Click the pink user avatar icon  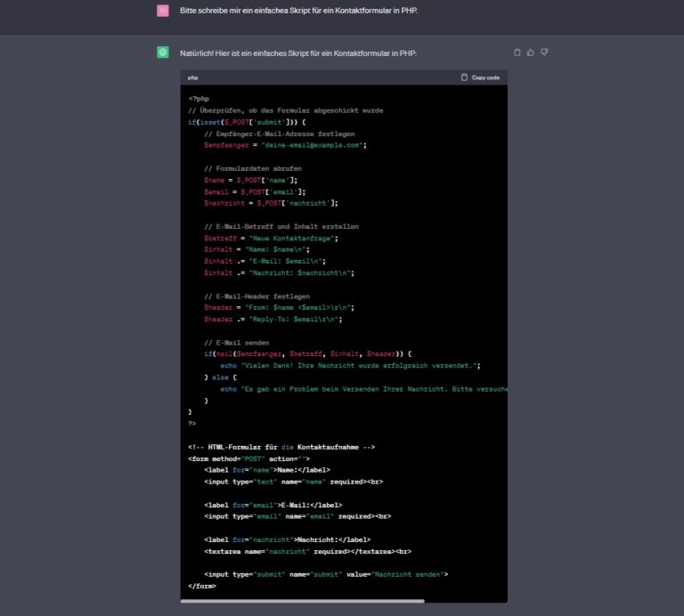pos(163,11)
